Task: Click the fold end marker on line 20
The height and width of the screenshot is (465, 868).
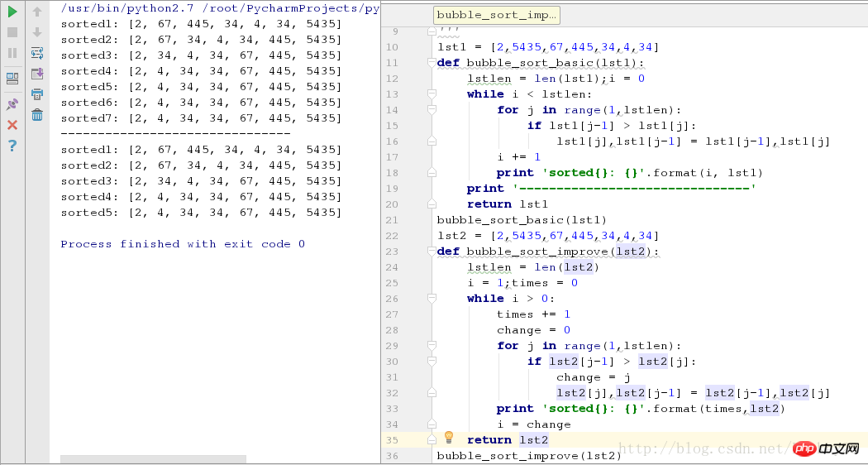Action: 432,204
